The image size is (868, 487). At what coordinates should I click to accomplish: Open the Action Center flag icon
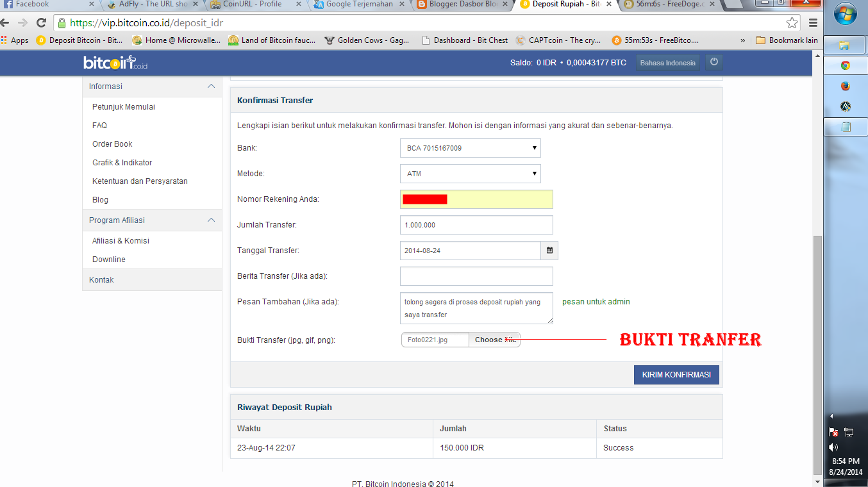(x=833, y=433)
